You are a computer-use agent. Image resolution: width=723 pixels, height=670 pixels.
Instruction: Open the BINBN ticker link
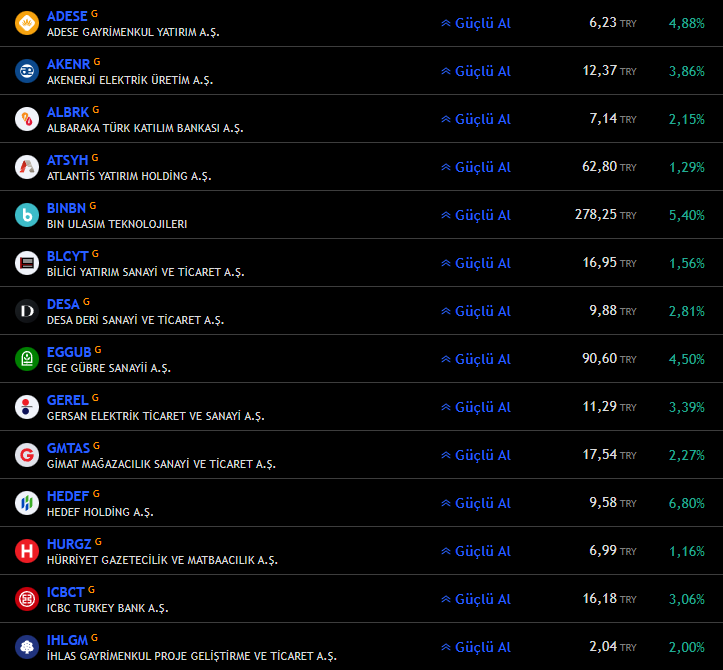(66, 208)
